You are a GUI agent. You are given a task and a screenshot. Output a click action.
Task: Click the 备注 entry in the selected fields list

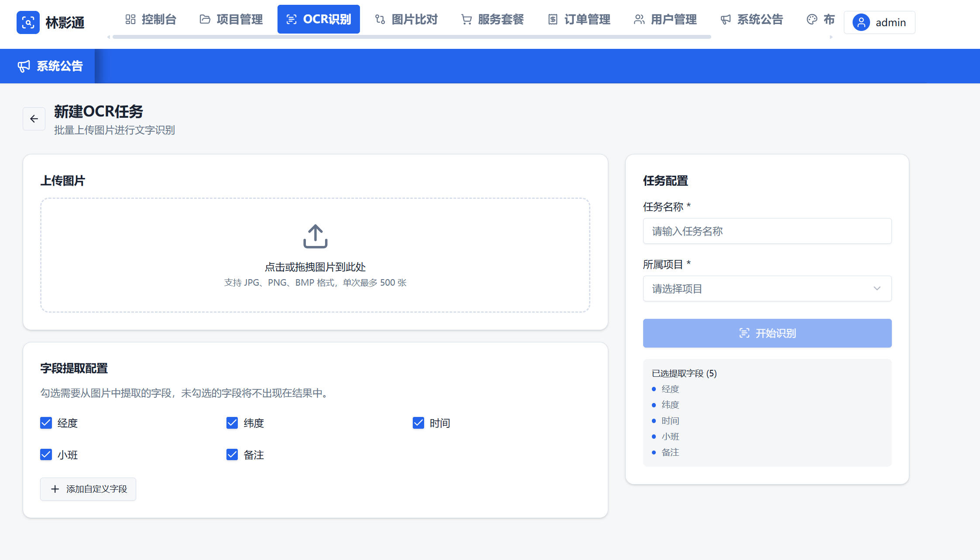(670, 452)
